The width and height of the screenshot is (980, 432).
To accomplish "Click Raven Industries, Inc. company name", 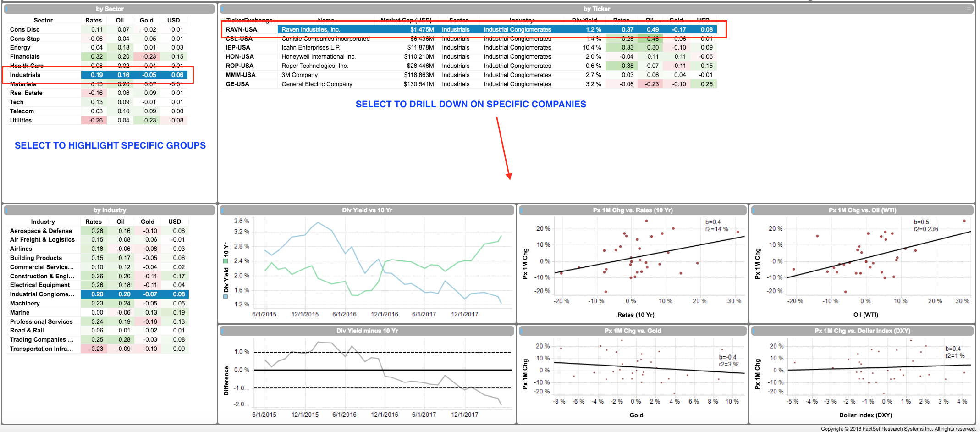I will click(311, 29).
